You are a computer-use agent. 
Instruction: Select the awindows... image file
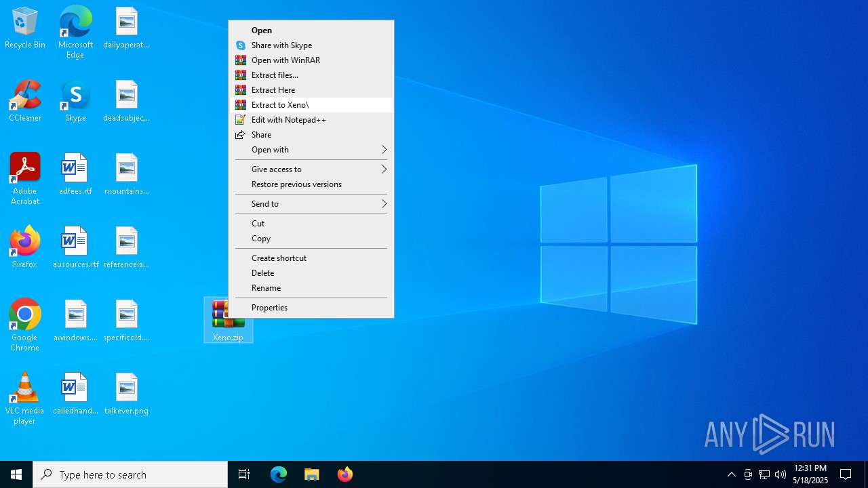tap(75, 321)
